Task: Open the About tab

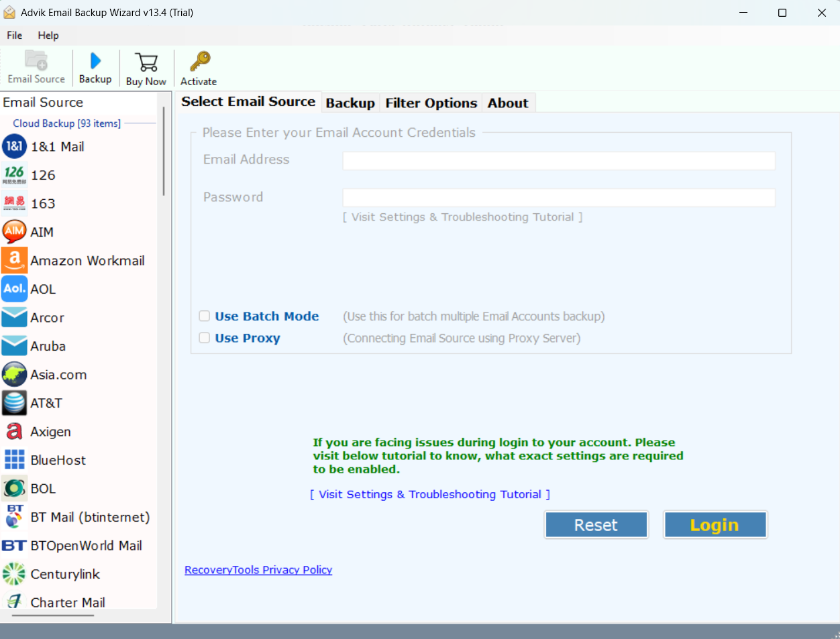Action: (508, 103)
